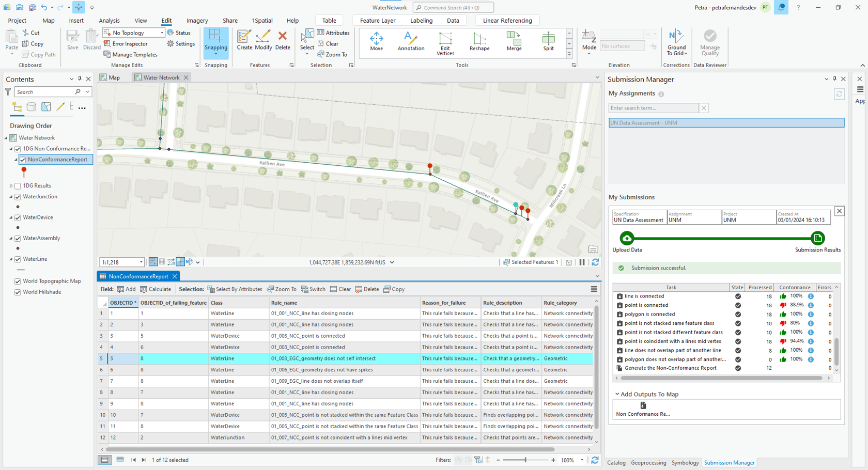Image resolution: width=868 pixels, height=470 pixels.
Task: Click Select By Attributes in table toolbar
Action: pyautogui.click(x=235, y=289)
